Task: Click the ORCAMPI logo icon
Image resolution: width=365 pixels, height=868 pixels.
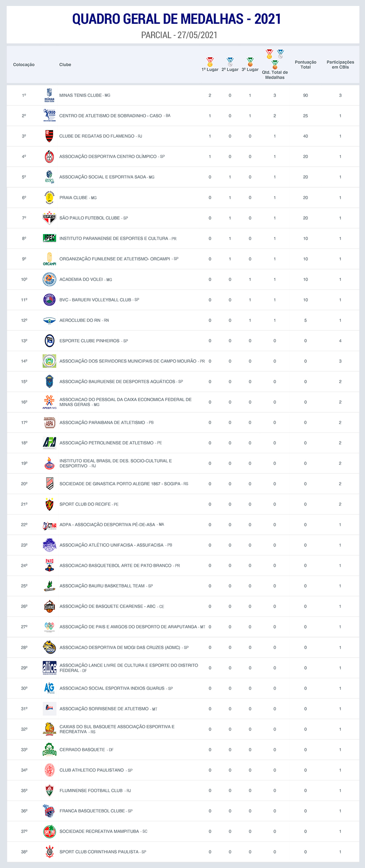Action: 49,259
